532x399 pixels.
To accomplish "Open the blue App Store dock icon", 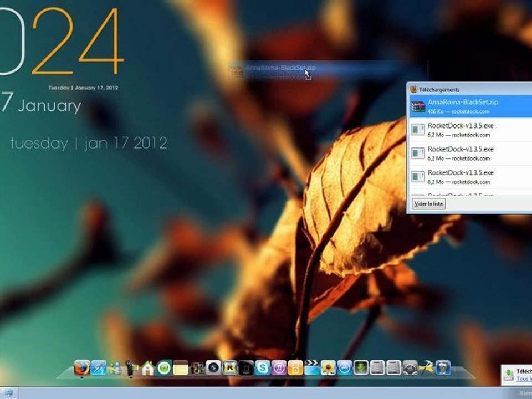I will tap(344, 369).
